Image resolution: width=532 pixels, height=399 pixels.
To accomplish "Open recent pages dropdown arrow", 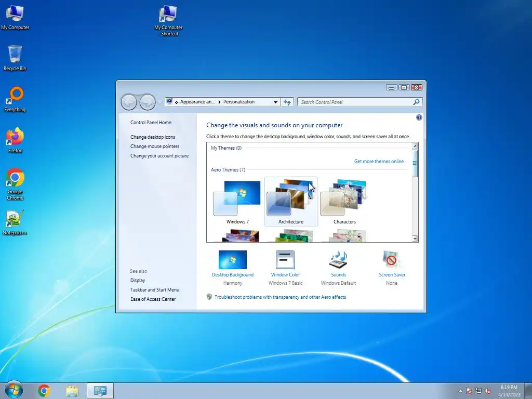I will (x=159, y=102).
